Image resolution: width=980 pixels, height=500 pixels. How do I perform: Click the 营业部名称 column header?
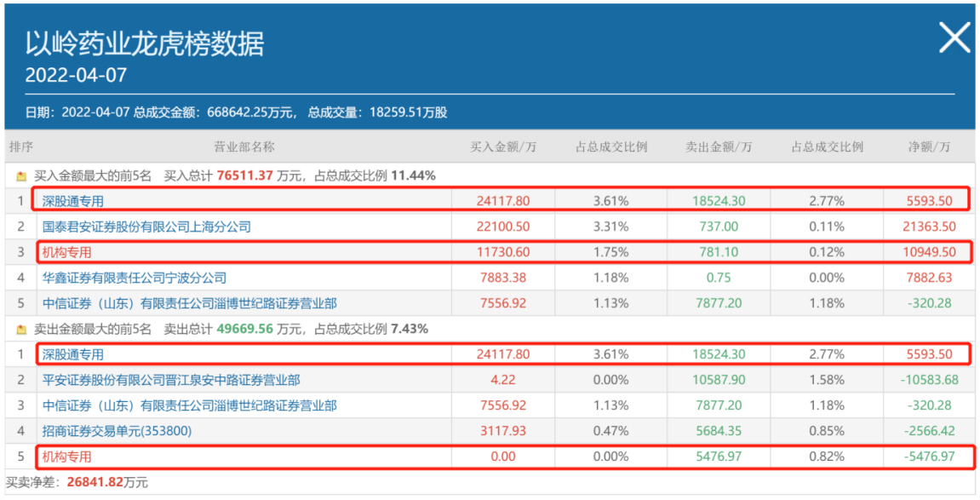click(x=244, y=147)
